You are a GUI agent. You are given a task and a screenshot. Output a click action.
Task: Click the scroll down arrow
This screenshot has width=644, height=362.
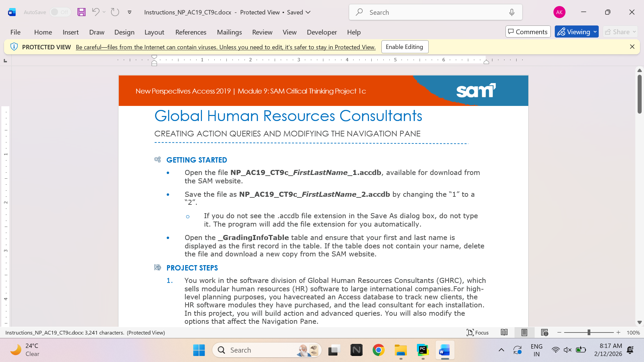point(640,322)
